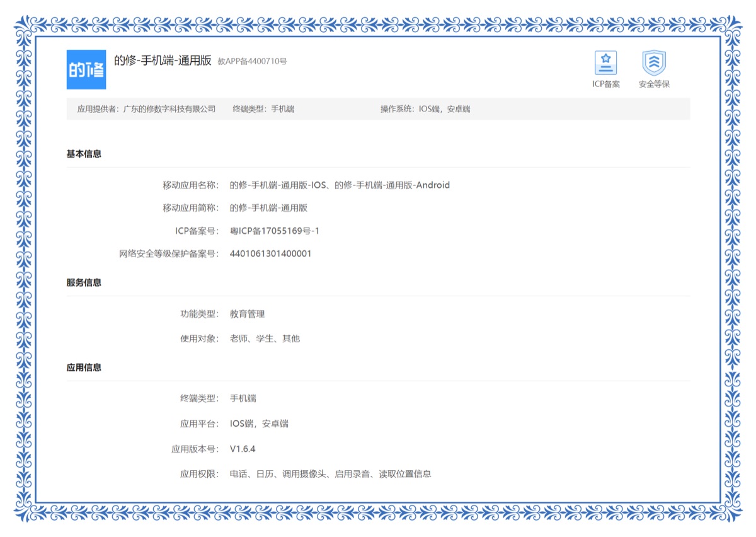Click the 应用信息 section heading
Screen dimensions: 756x537
tap(84, 367)
